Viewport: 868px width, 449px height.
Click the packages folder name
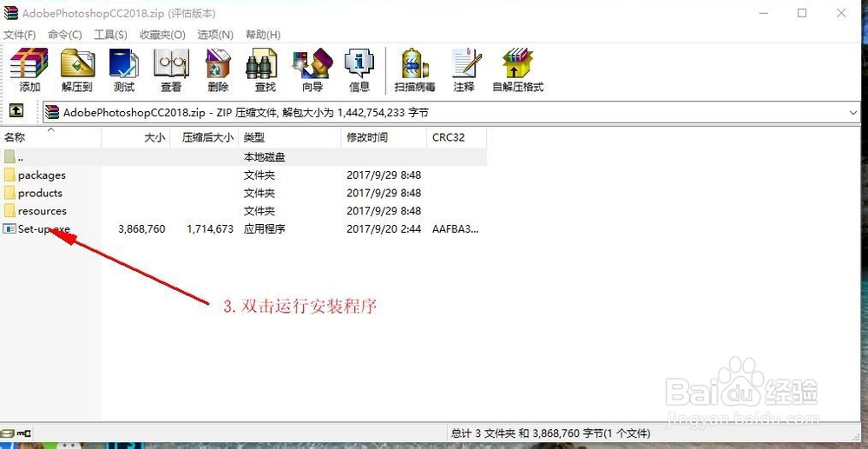42,175
